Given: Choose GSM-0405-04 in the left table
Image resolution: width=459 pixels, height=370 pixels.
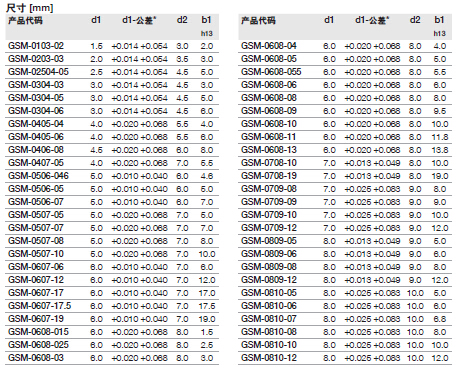Looking at the screenshot, I should click(36, 124).
